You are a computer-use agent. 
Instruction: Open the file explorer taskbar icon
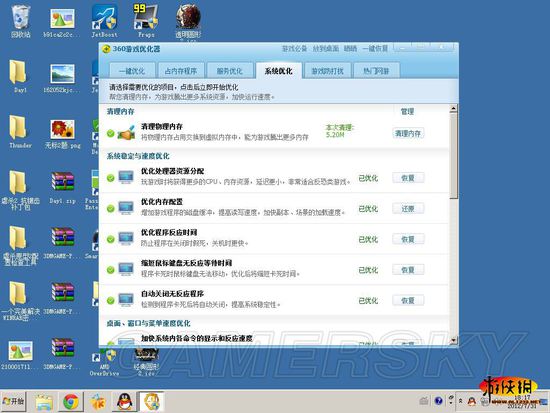(x=44, y=402)
